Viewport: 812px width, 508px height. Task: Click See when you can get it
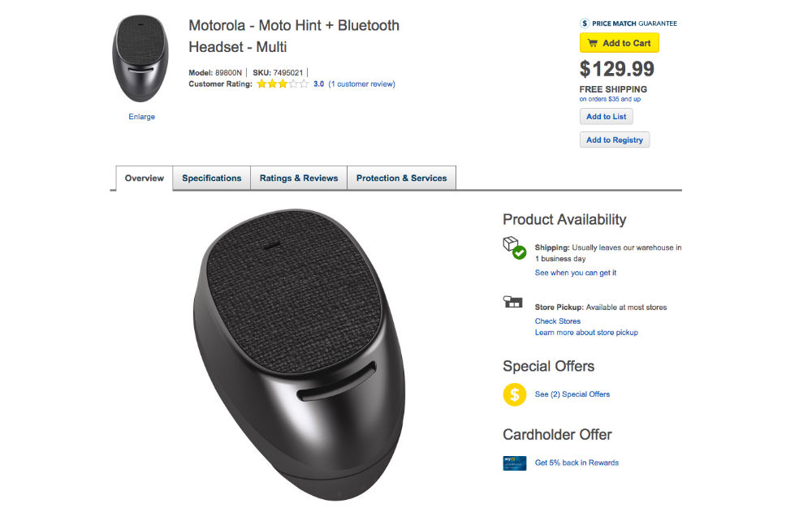coord(575,273)
